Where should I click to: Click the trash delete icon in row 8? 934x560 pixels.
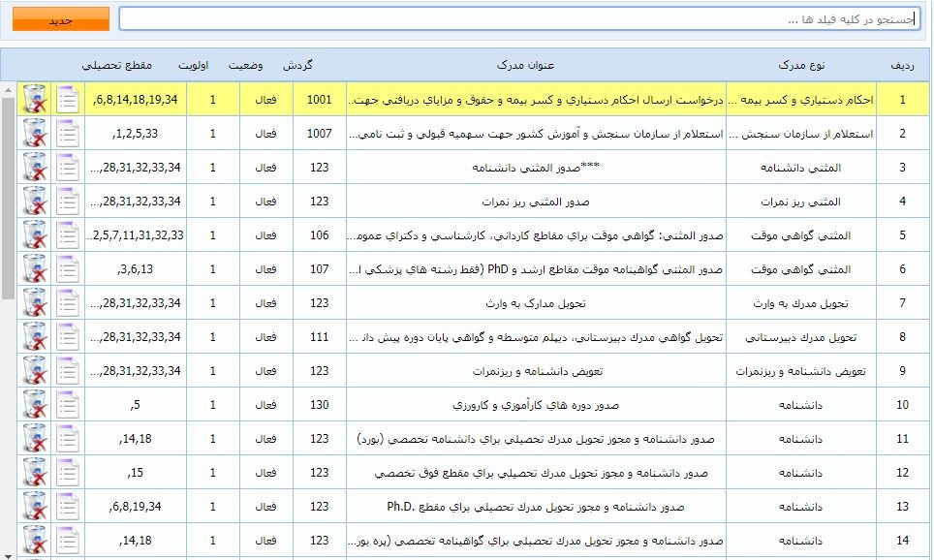pos(35,337)
